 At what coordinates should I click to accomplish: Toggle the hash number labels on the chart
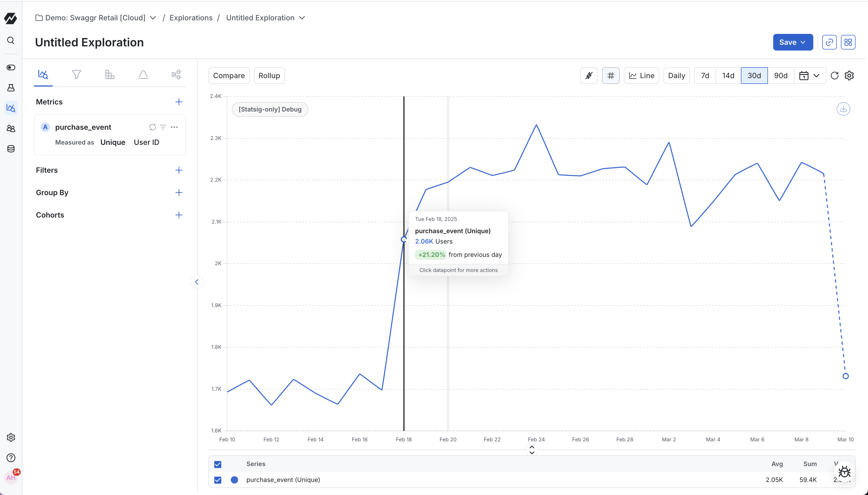click(x=610, y=76)
